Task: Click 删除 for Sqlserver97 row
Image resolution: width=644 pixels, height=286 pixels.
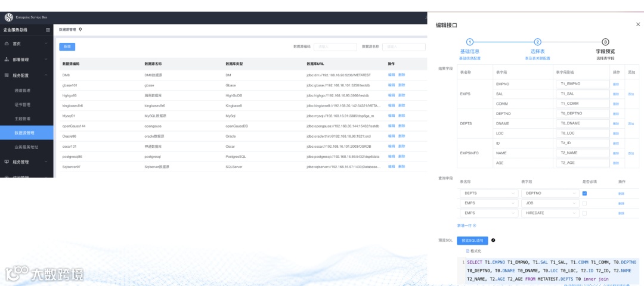Action: (x=402, y=167)
